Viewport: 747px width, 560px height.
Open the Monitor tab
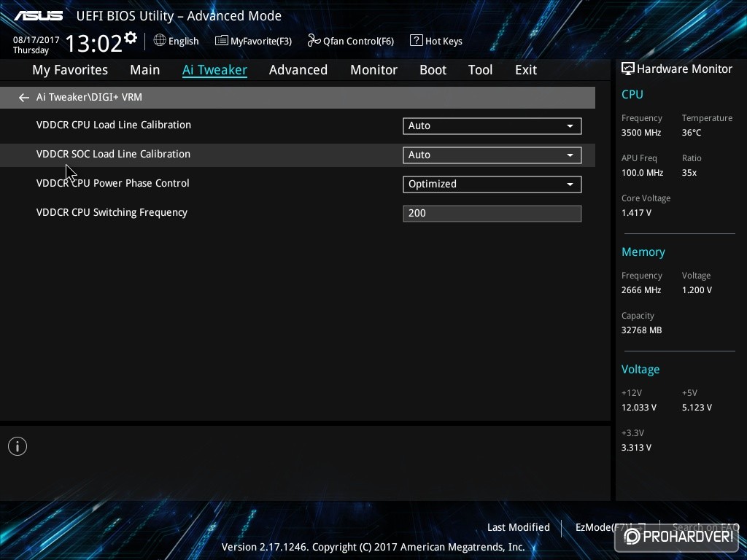click(x=374, y=70)
